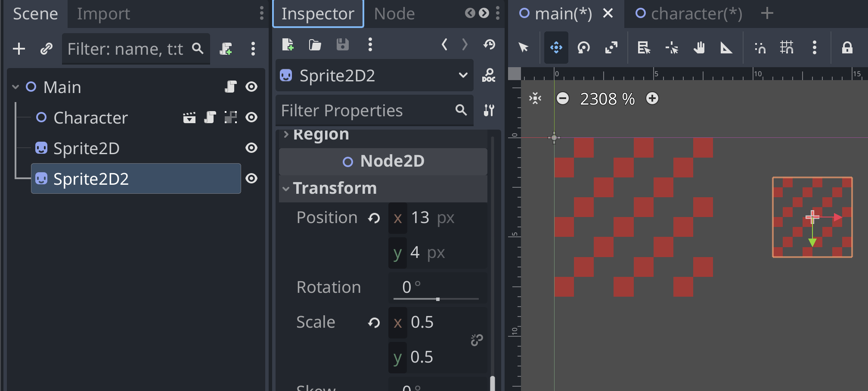The width and height of the screenshot is (868, 391).
Task: Adjust the Rotation slider
Action: click(x=436, y=299)
